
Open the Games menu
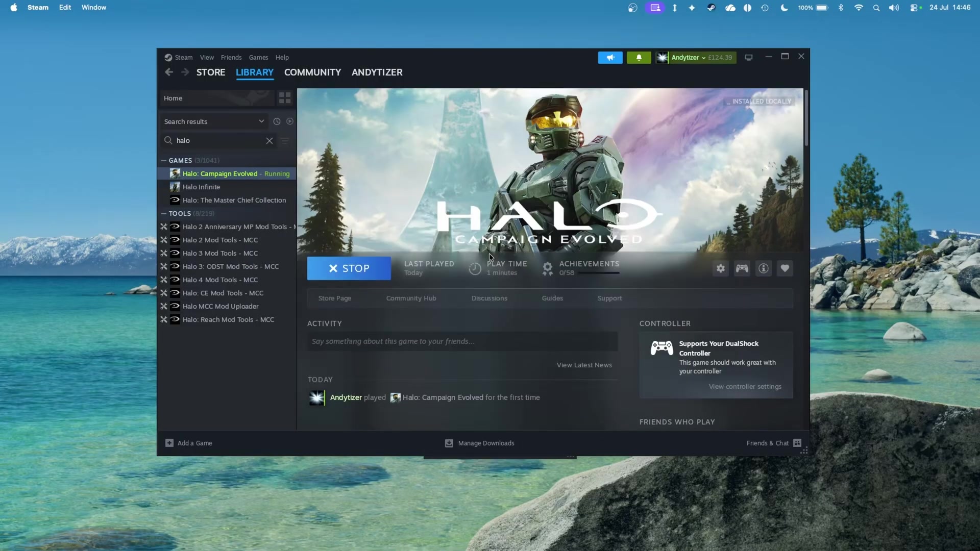258,58
